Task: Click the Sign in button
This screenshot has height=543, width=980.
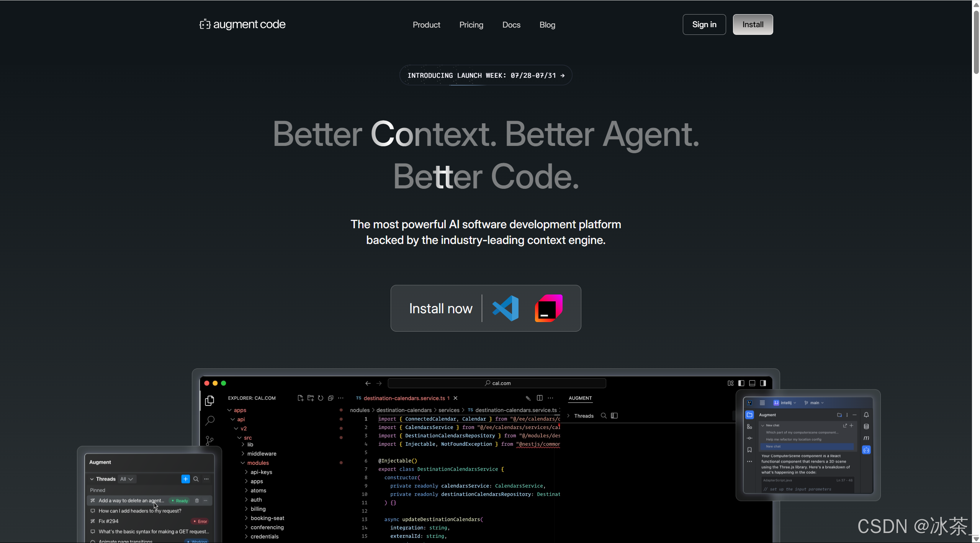Action: 704,25
